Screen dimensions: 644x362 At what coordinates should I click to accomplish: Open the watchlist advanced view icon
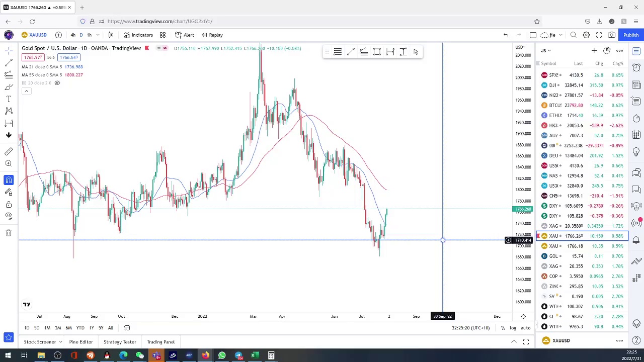pos(607,50)
